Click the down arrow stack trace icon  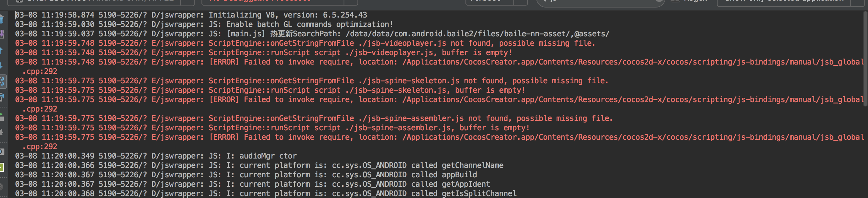tap(1, 65)
